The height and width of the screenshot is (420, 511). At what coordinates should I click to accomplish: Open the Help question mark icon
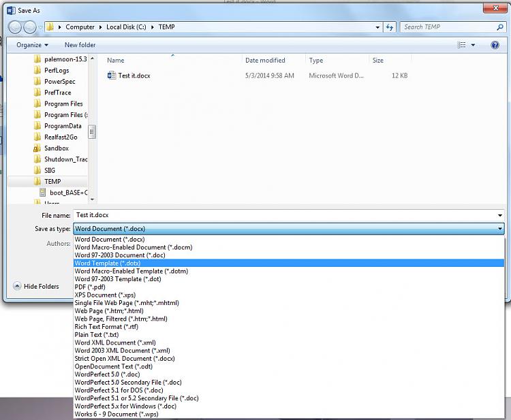pyautogui.click(x=495, y=45)
